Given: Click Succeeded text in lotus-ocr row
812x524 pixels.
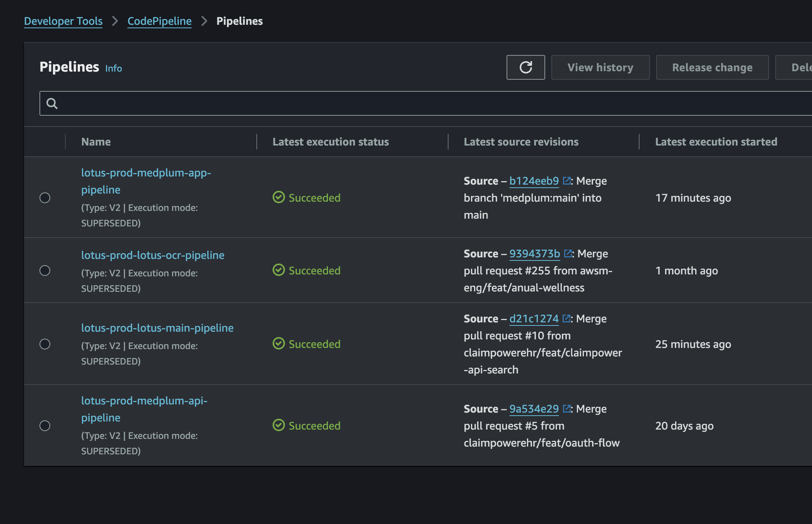Looking at the screenshot, I should point(314,271).
